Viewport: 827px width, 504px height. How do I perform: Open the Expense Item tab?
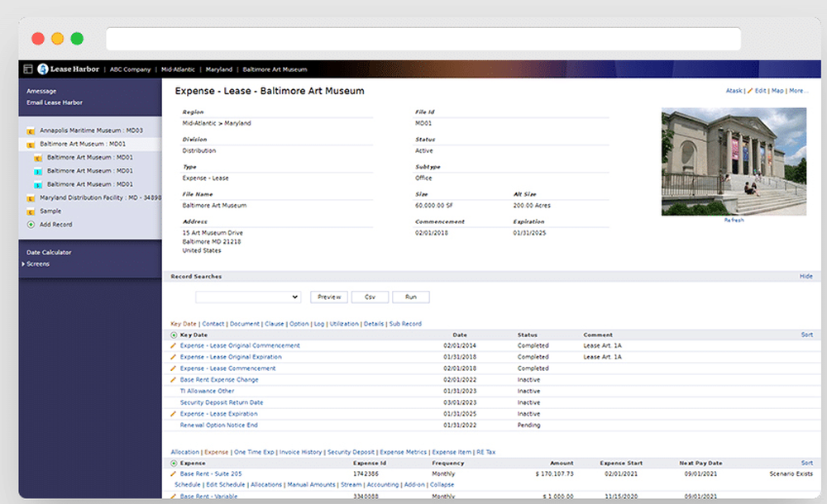click(452, 452)
